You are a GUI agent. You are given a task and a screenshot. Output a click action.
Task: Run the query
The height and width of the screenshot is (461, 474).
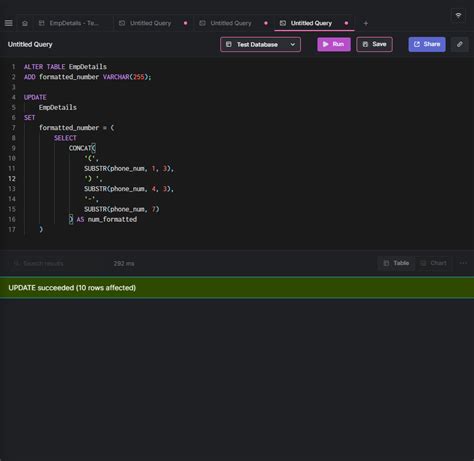334,44
